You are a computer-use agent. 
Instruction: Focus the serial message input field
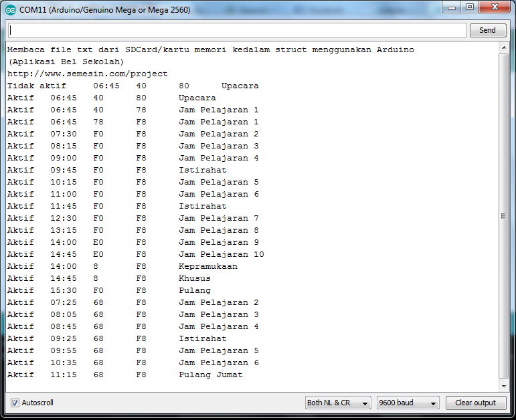coord(237,31)
